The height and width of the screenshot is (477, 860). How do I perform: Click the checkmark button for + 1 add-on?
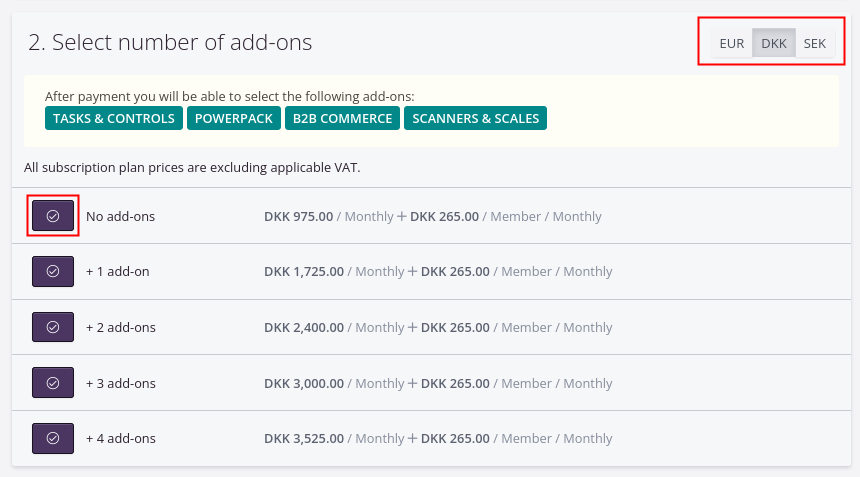tap(53, 271)
